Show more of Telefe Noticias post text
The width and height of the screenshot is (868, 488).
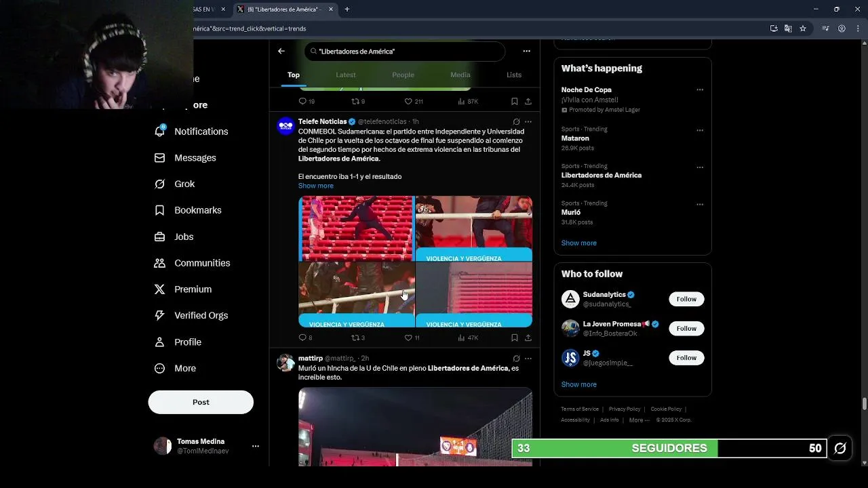click(316, 186)
